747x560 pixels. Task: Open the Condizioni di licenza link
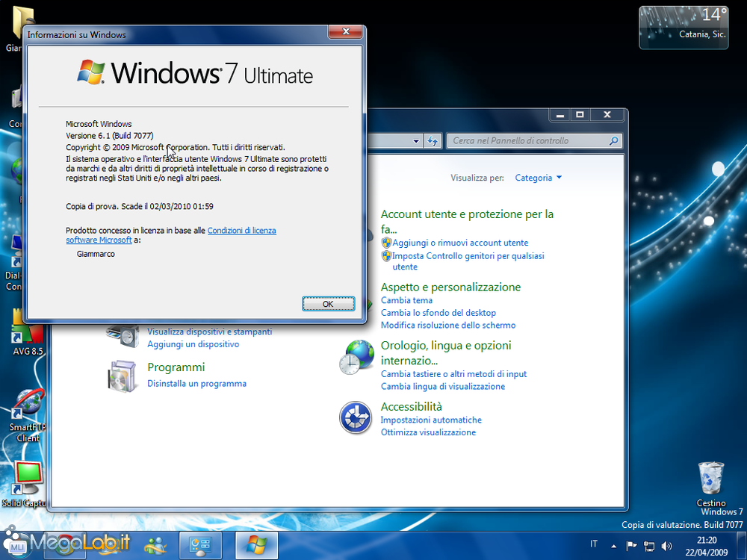click(x=241, y=231)
